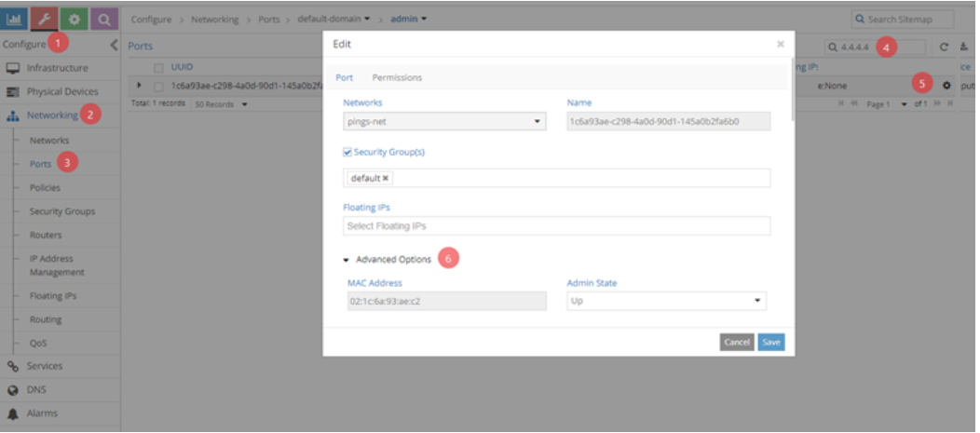The image size is (980, 433).
Task: Open Routing submenu item
Action: click(46, 320)
